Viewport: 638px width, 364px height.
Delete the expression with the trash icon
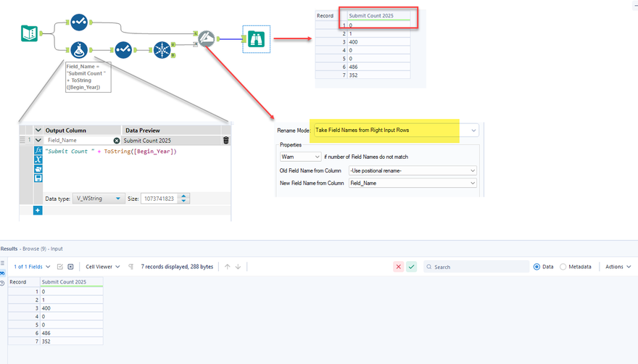(225, 141)
